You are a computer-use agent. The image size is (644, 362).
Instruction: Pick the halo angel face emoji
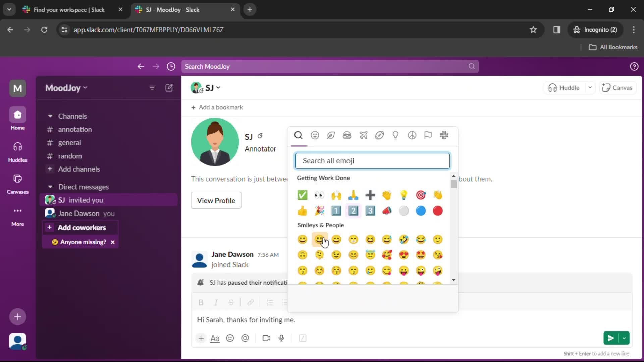click(x=370, y=255)
